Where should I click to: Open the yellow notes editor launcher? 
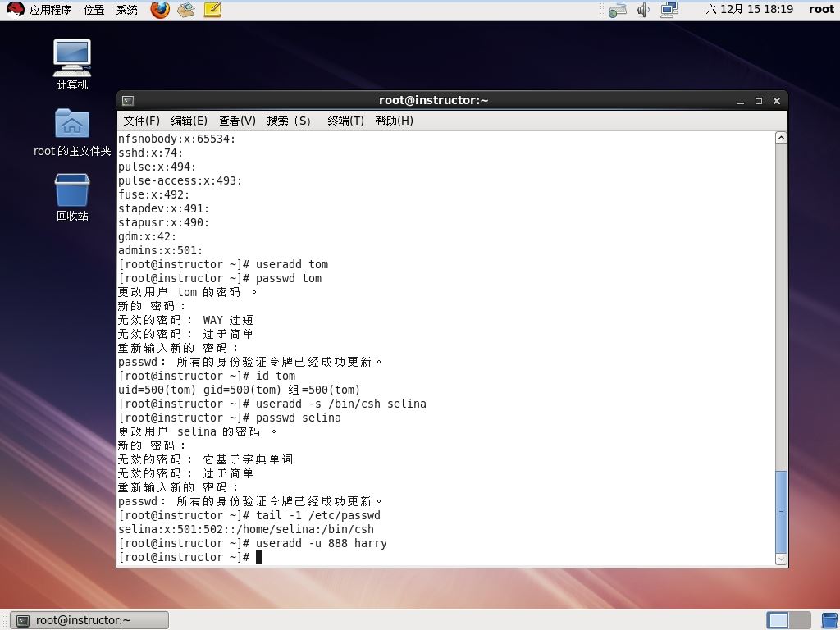pos(212,10)
